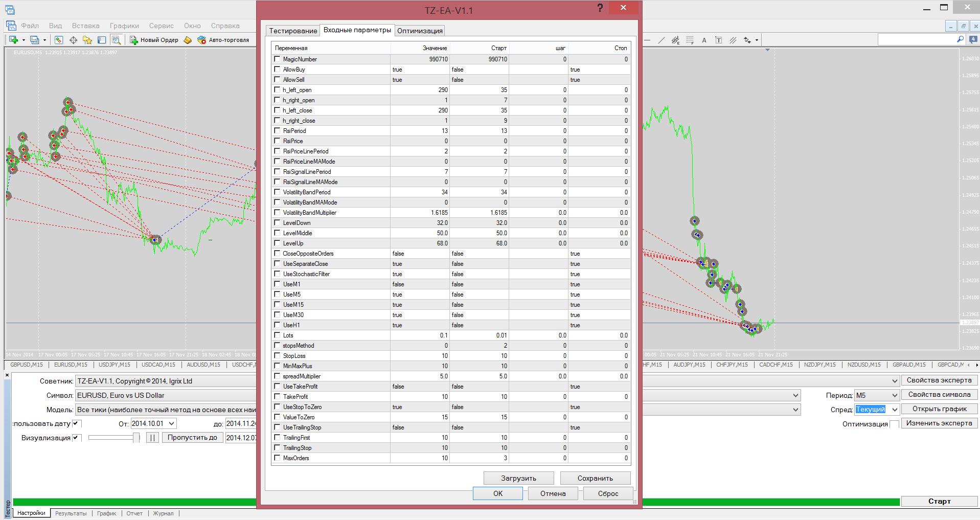Click the arrows objects toolbar icon
This screenshot has height=520, width=980.
[x=747, y=40]
